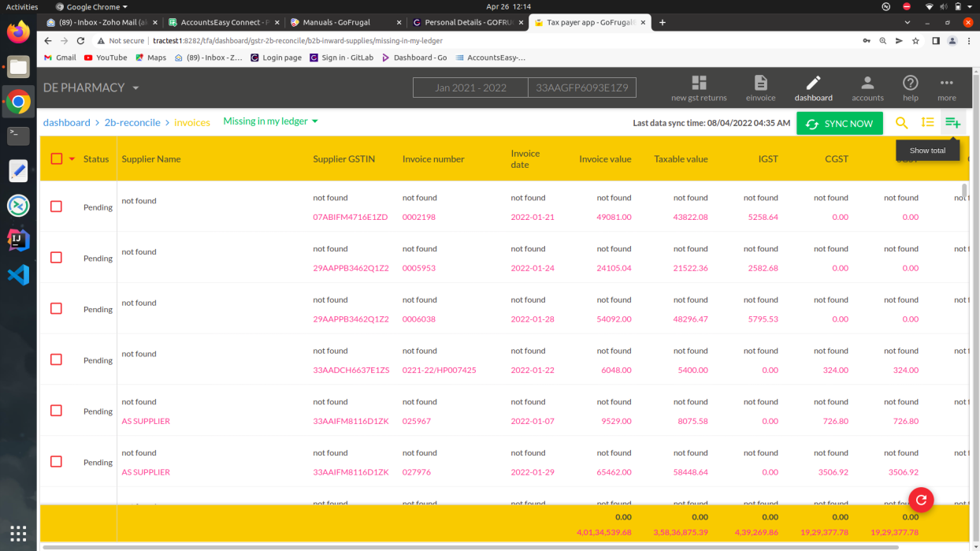Sort by Invoice value column header
The image size is (980, 551).
pyautogui.click(x=605, y=159)
